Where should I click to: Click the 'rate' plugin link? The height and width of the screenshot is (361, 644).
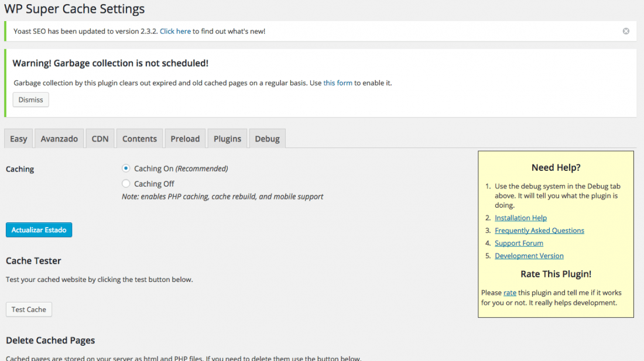510,293
